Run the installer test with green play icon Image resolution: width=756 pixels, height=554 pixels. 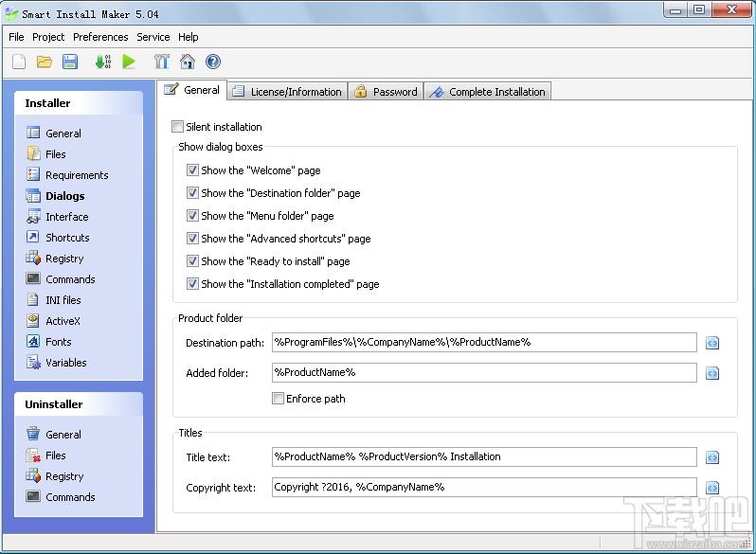129,62
